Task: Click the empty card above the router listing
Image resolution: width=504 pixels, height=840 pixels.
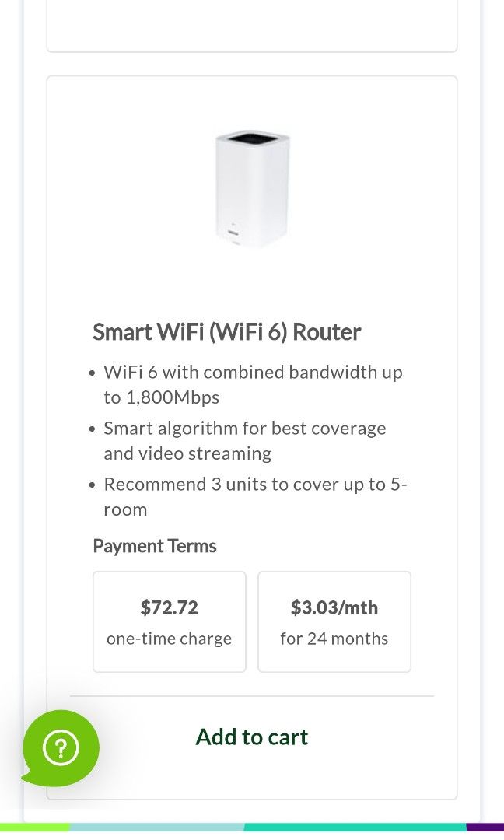Action: 251,25
